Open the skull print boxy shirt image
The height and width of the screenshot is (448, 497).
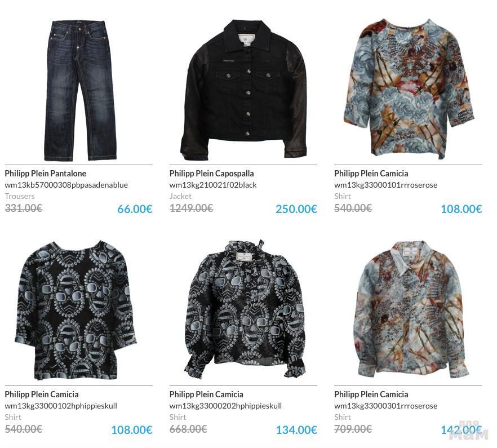(76, 310)
